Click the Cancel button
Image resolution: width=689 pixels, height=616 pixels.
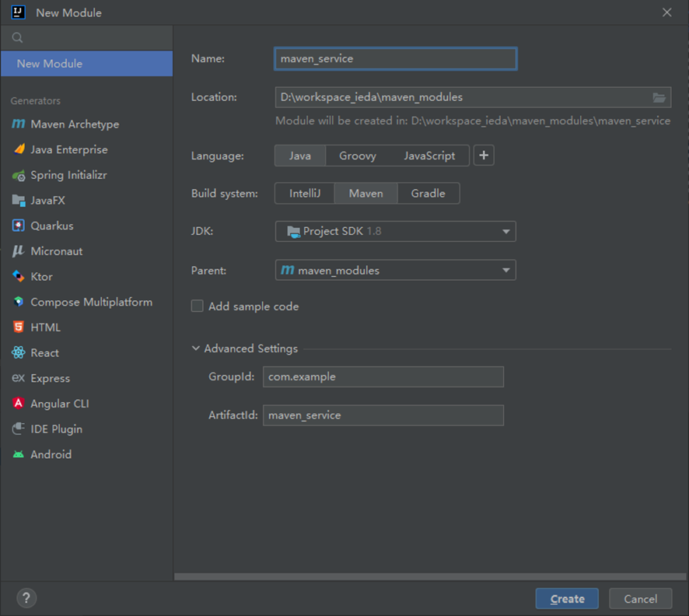coord(641,598)
